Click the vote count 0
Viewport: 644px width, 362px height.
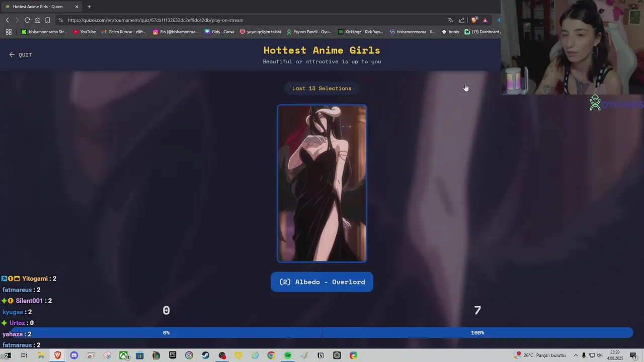click(166, 311)
